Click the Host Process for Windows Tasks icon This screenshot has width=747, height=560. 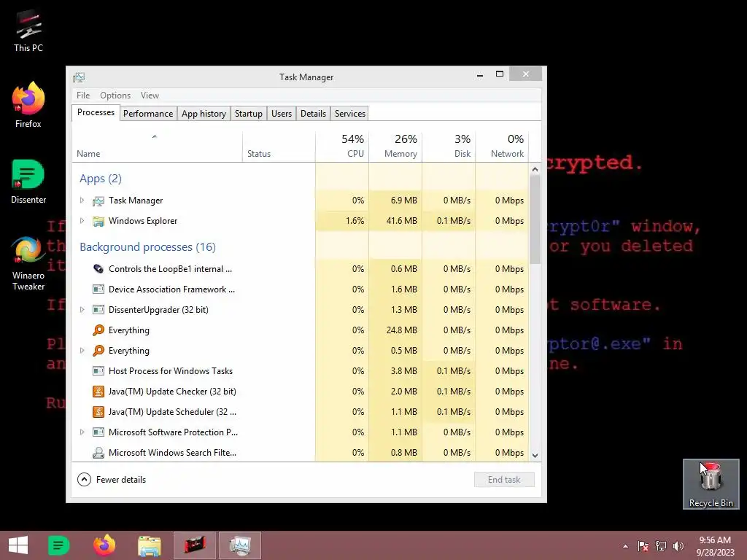coord(98,371)
